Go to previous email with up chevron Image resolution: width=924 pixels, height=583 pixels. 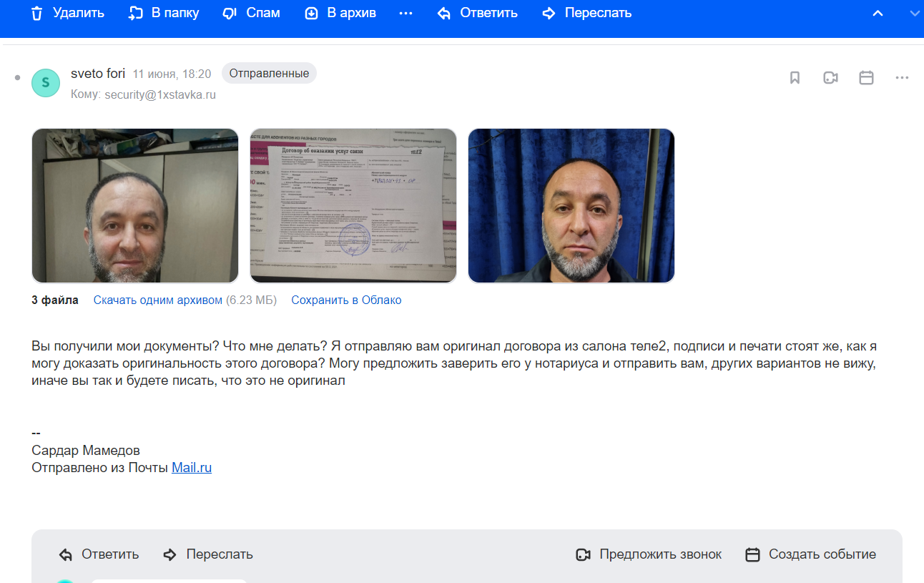tap(878, 14)
